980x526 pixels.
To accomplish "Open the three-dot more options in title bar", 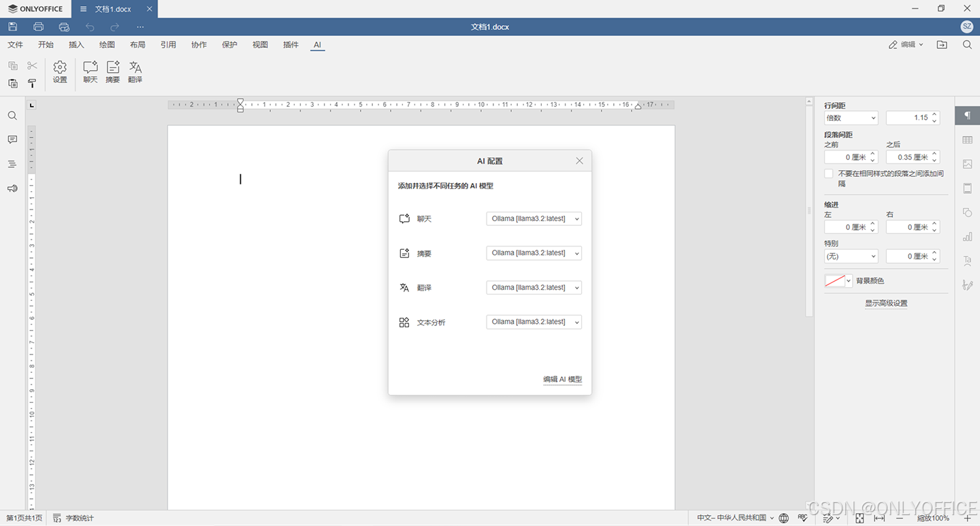I will 140,27.
